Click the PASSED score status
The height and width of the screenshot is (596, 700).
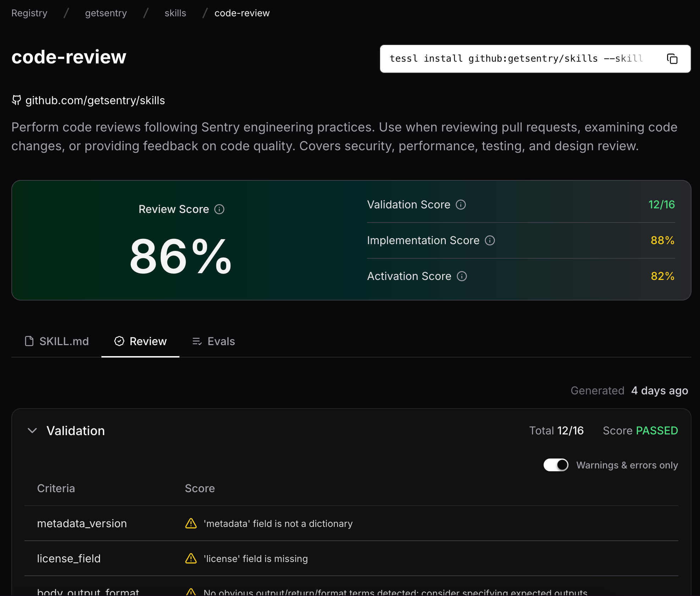657,431
